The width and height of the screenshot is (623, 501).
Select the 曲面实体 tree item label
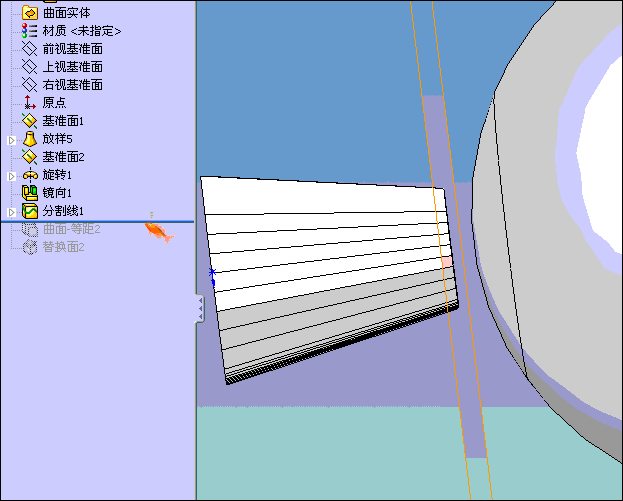click(x=66, y=13)
